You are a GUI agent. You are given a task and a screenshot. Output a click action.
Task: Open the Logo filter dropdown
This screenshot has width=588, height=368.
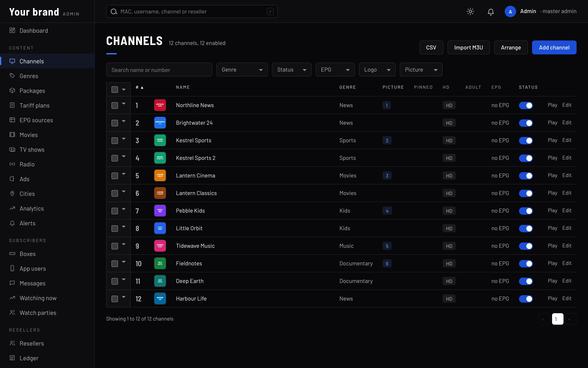click(377, 70)
